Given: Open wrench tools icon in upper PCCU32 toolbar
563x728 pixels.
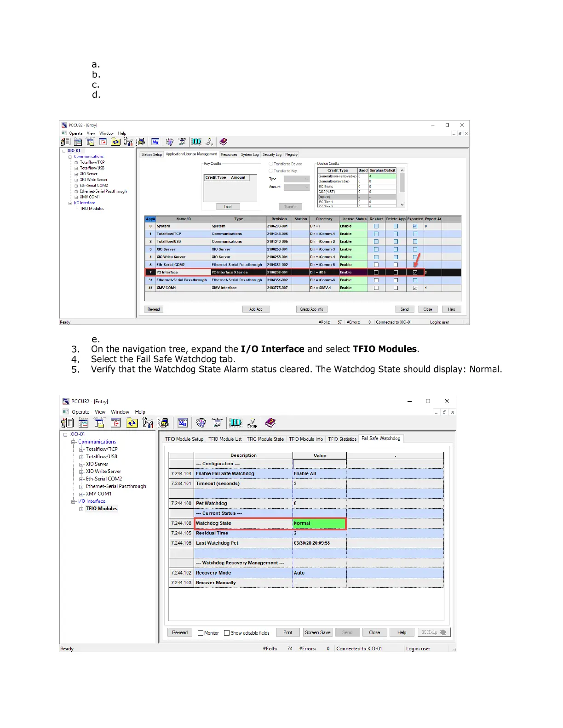Looking at the screenshot, I should (128, 142).
